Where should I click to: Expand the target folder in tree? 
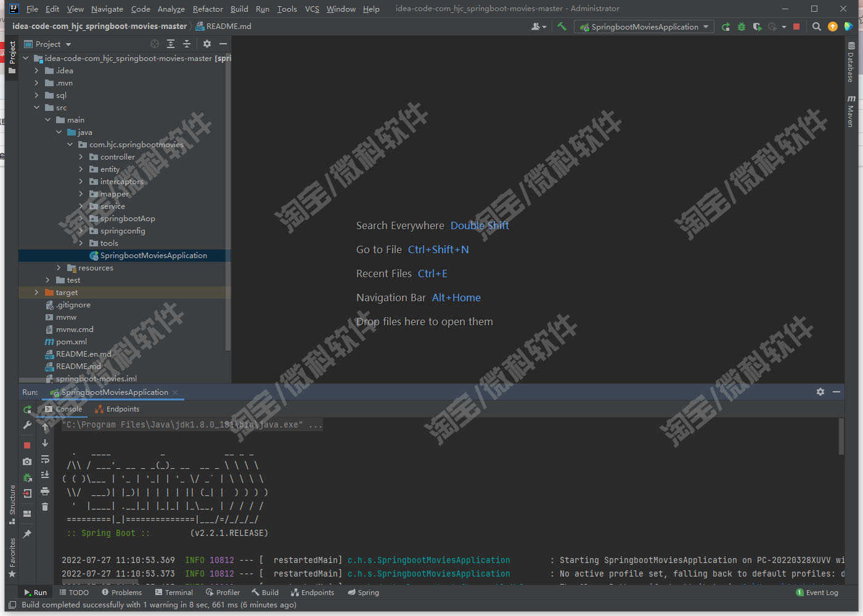pyautogui.click(x=36, y=293)
